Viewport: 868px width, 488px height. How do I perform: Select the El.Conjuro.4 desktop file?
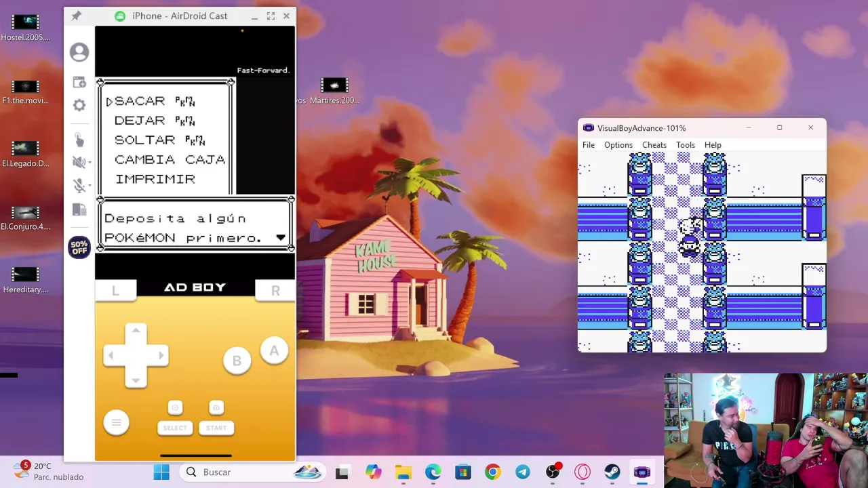click(26, 218)
